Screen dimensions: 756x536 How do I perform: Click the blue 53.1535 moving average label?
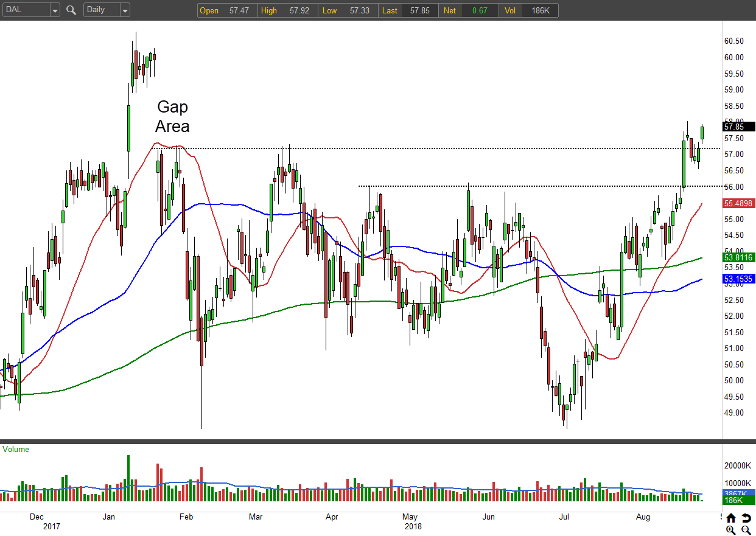738,279
